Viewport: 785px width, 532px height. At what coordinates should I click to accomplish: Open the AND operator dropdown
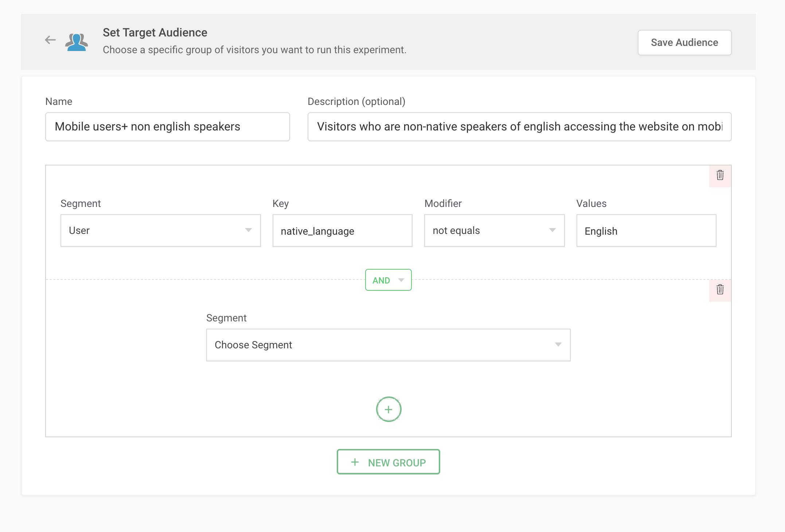pos(388,280)
